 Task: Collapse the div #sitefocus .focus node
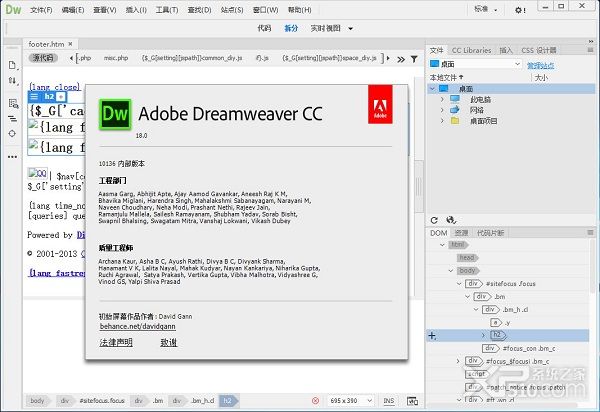[459, 284]
